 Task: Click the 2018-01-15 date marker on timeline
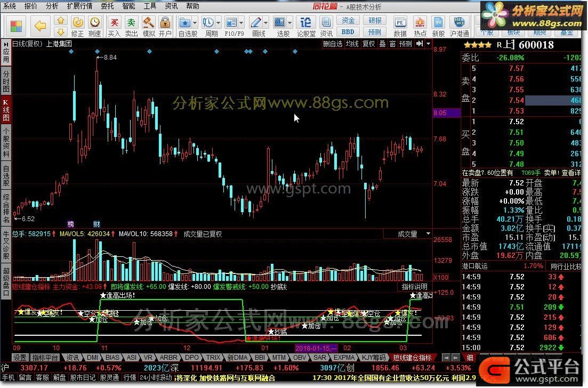tap(316, 348)
